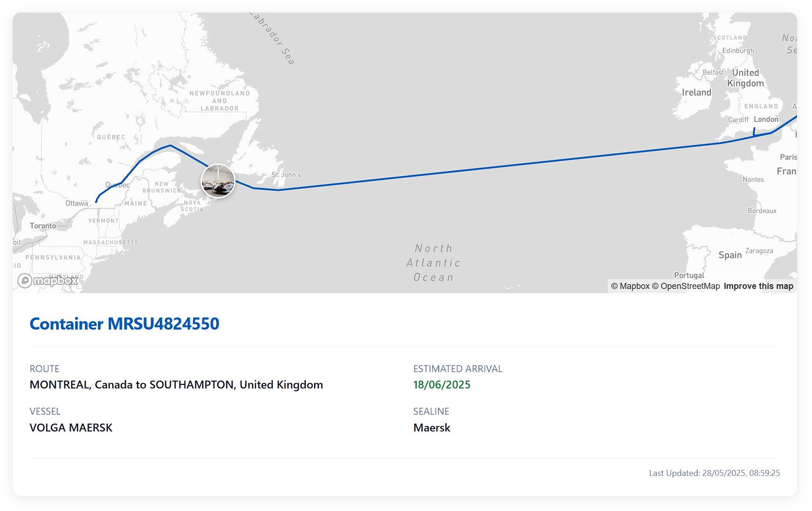Open the "Improve this map" link
The width and height of the screenshot is (812, 511).
758,286
